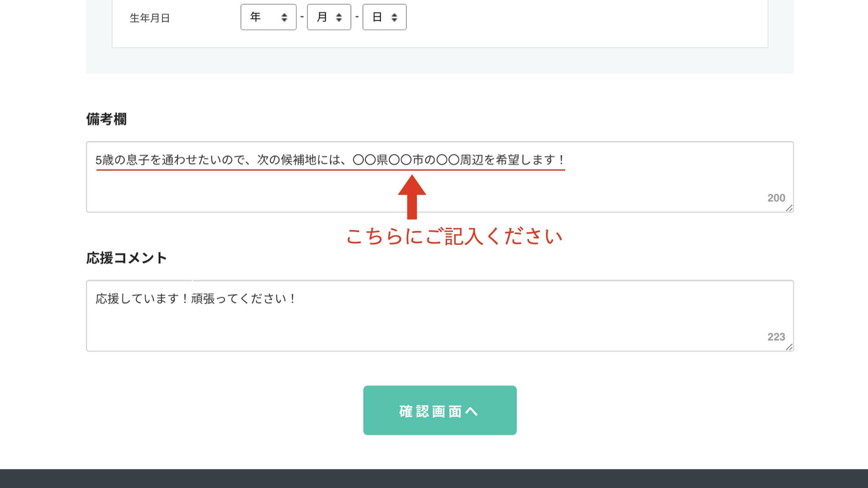Click the 応援コメント textarea resize handle
The image size is (868, 488).
(x=789, y=347)
